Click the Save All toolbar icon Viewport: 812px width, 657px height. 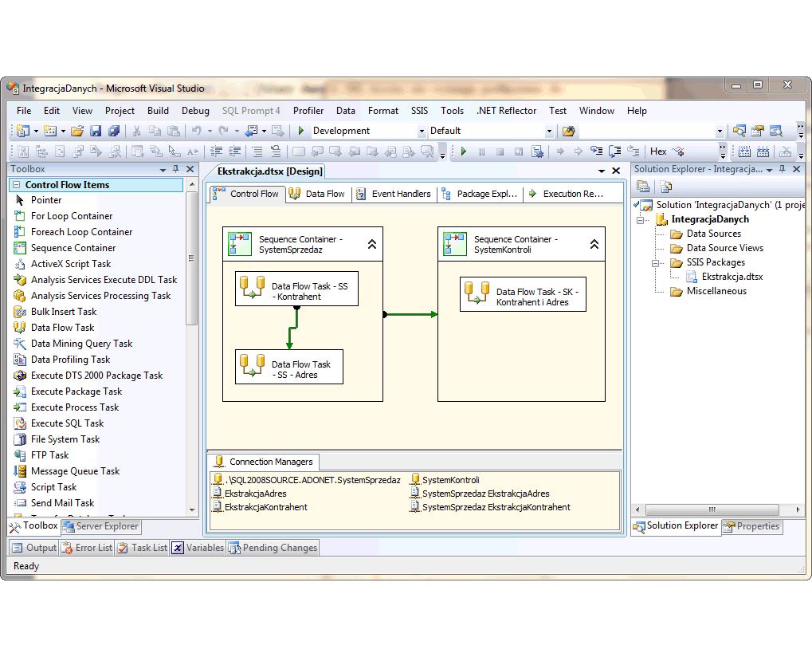click(114, 131)
